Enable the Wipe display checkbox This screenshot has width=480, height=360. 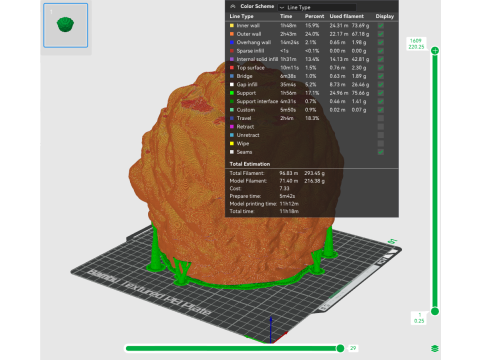pyautogui.click(x=381, y=144)
